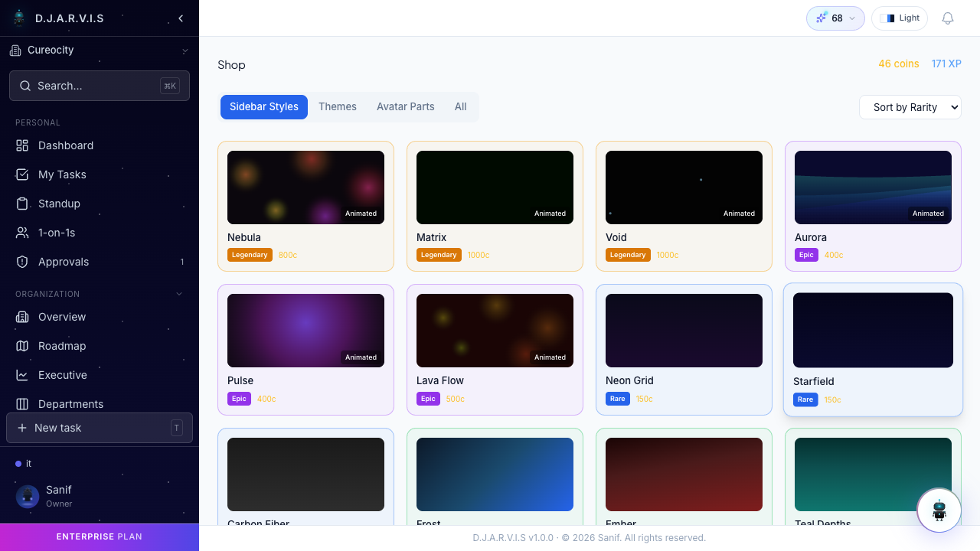The image size is (980, 551).
Task: Click the New task button
Action: 100,428
